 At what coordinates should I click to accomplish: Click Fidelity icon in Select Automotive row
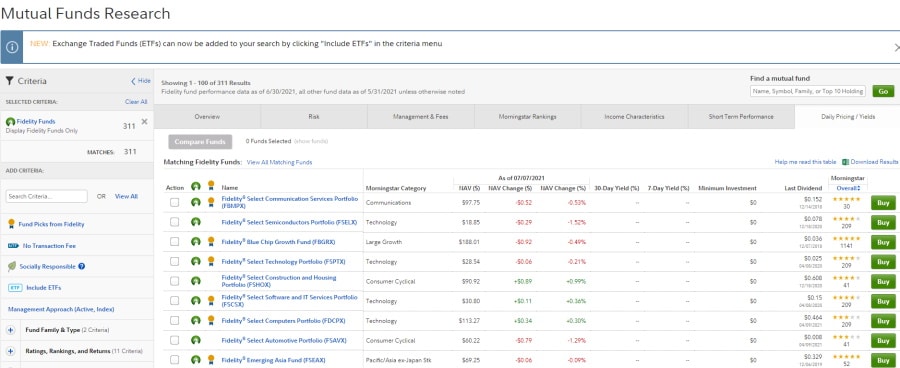[x=196, y=340]
